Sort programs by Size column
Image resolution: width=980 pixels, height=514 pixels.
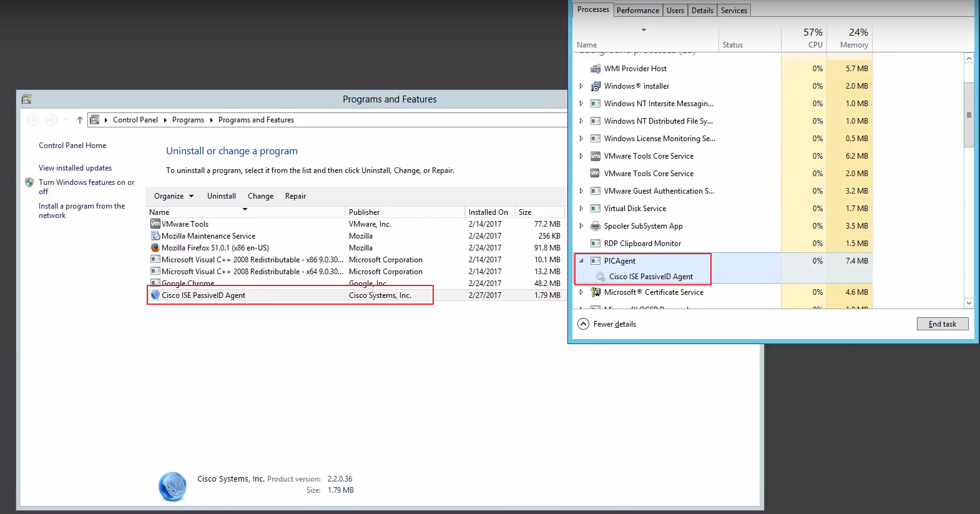539,212
